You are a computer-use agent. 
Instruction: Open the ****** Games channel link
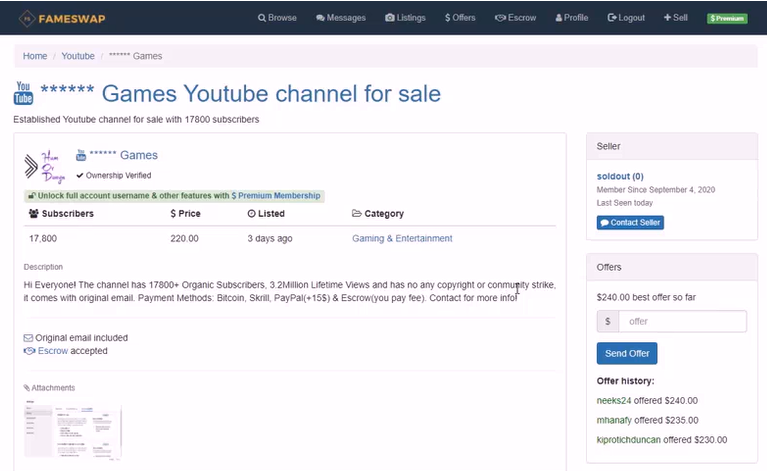click(123, 155)
